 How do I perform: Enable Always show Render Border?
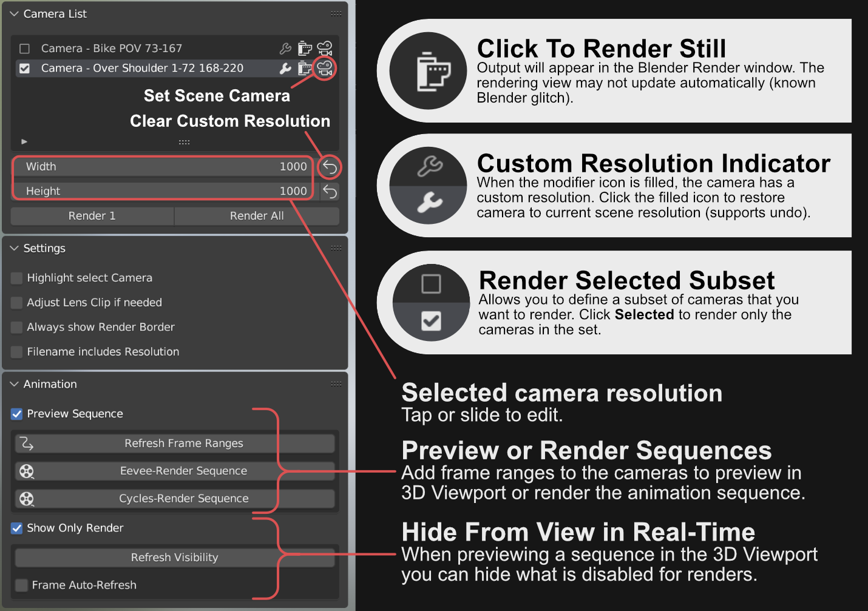pyautogui.click(x=17, y=328)
